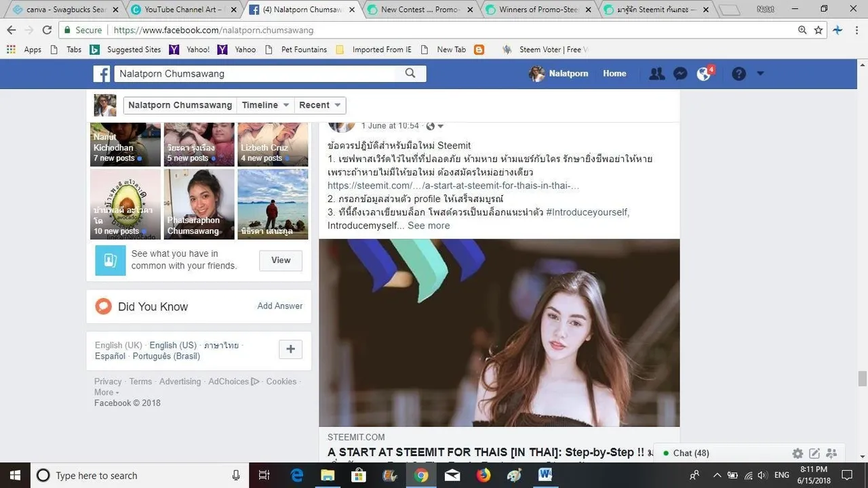Open the Chrome menu three dots
The width and height of the screenshot is (868, 488).
(x=856, y=30)
